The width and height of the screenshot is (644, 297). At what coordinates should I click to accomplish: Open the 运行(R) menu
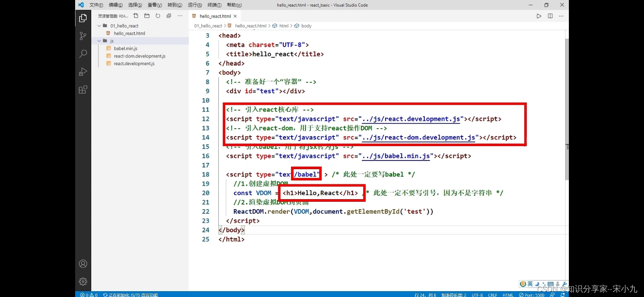(194, 5)
